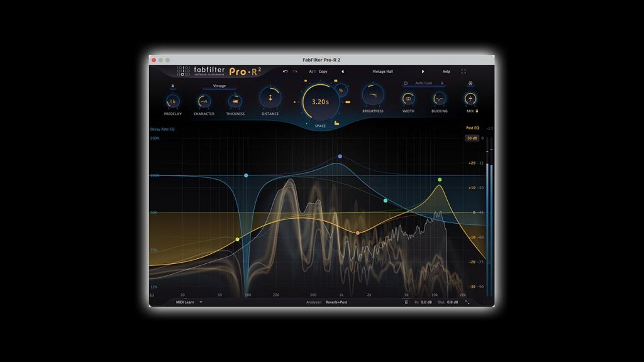
Task: Load the next preset with right arrow
Action: click(423, 72)
